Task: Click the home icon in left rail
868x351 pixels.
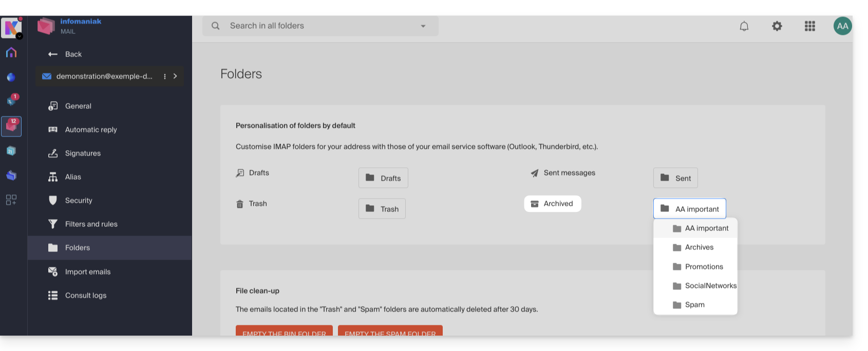Action: [11, 53]
